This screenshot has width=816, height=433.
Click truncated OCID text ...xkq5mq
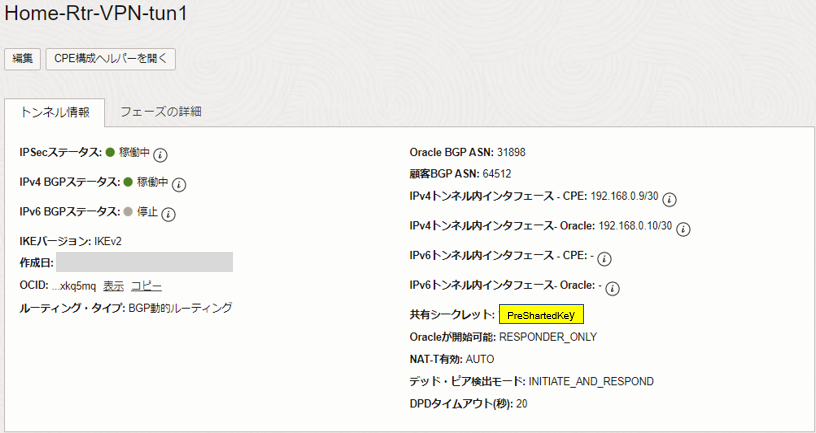click(x=74, y=286)
